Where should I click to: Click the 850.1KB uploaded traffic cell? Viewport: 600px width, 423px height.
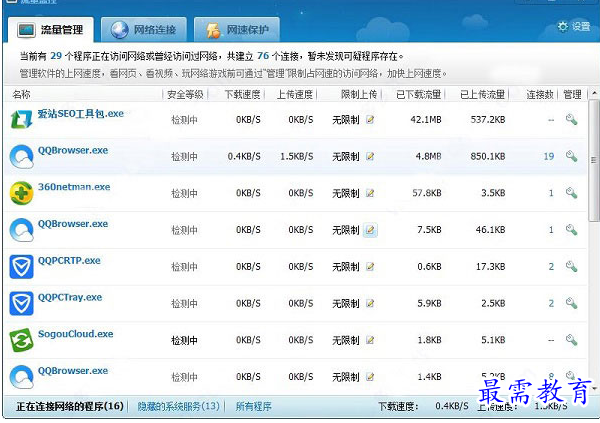(x=488, y=156)
